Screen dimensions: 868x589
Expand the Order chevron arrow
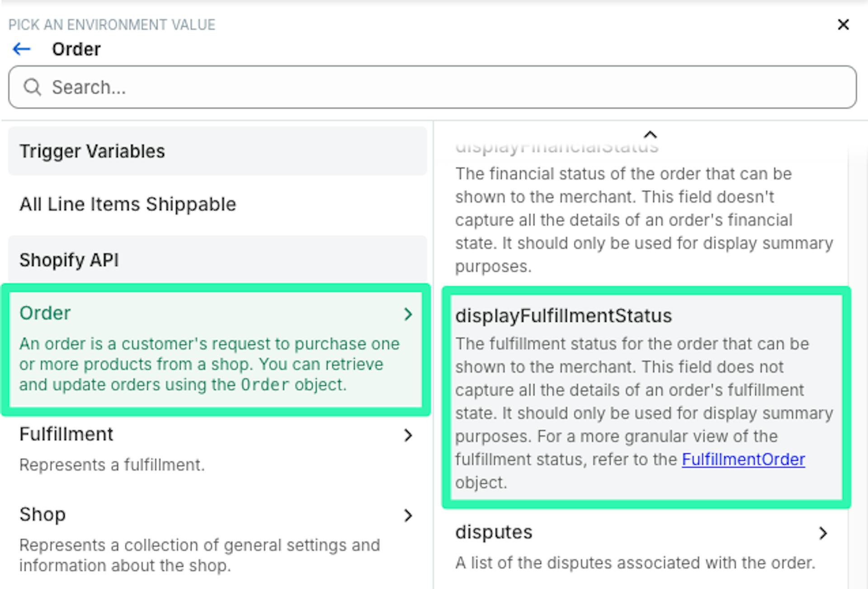point(408,314)
